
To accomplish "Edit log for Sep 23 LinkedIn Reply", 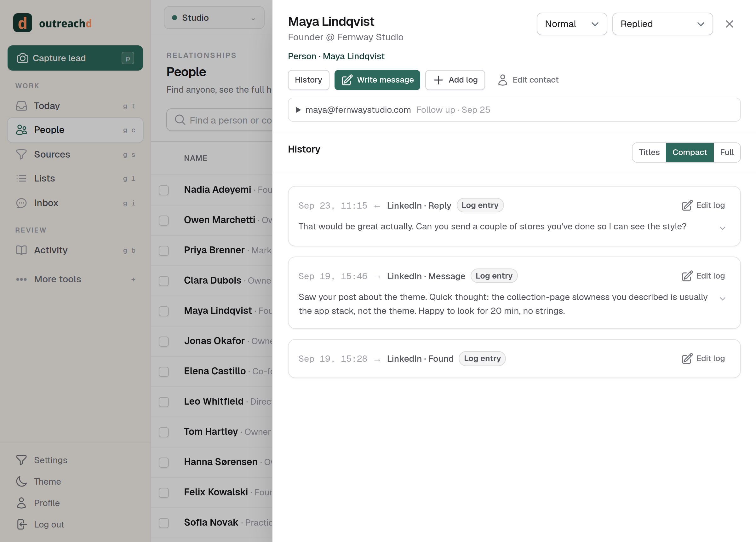I will pos(703,205).
